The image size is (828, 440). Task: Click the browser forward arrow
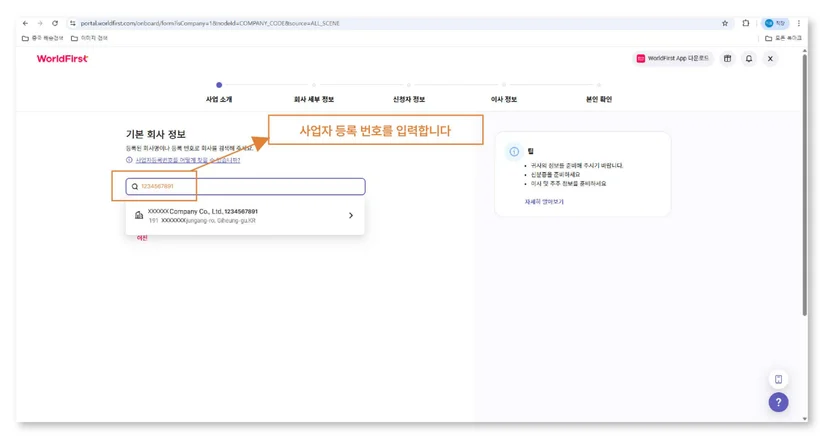(40, 23)
